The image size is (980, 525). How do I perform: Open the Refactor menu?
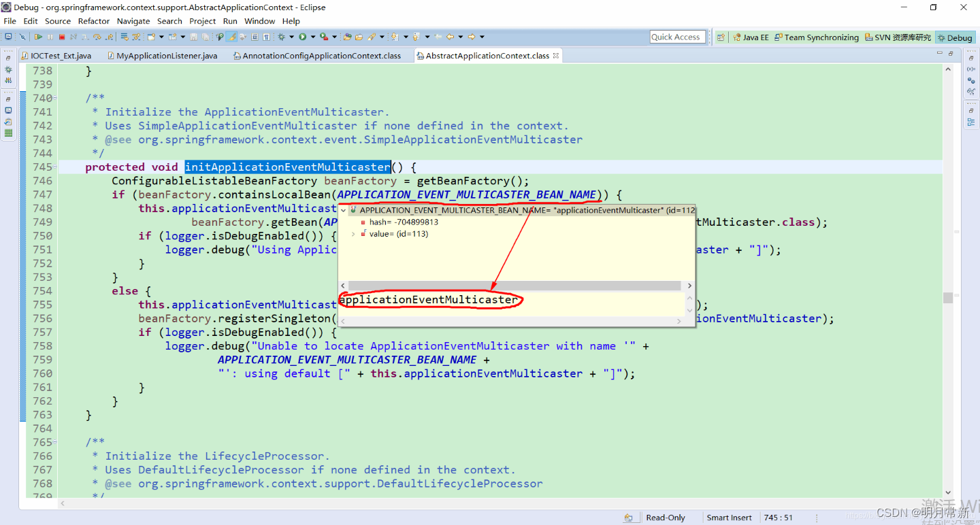click(x=94, y=21)
